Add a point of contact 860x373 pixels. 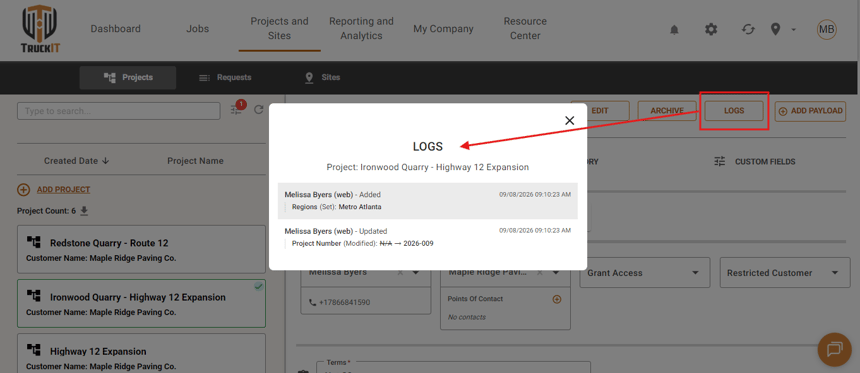point(557,299)
